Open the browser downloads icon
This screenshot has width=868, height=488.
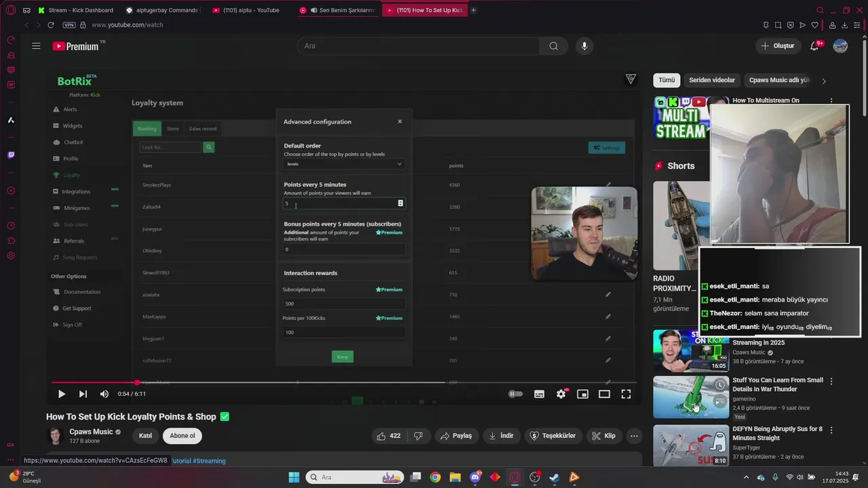[x=845, y=25]
